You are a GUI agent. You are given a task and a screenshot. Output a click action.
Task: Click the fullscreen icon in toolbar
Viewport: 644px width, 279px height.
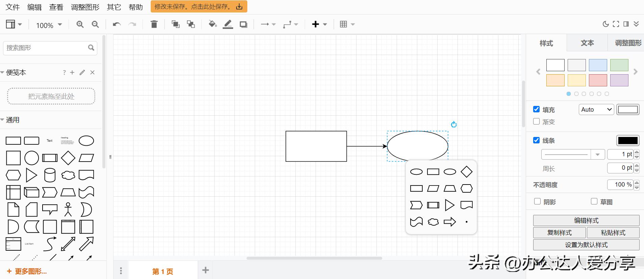[x=616, y=24]
